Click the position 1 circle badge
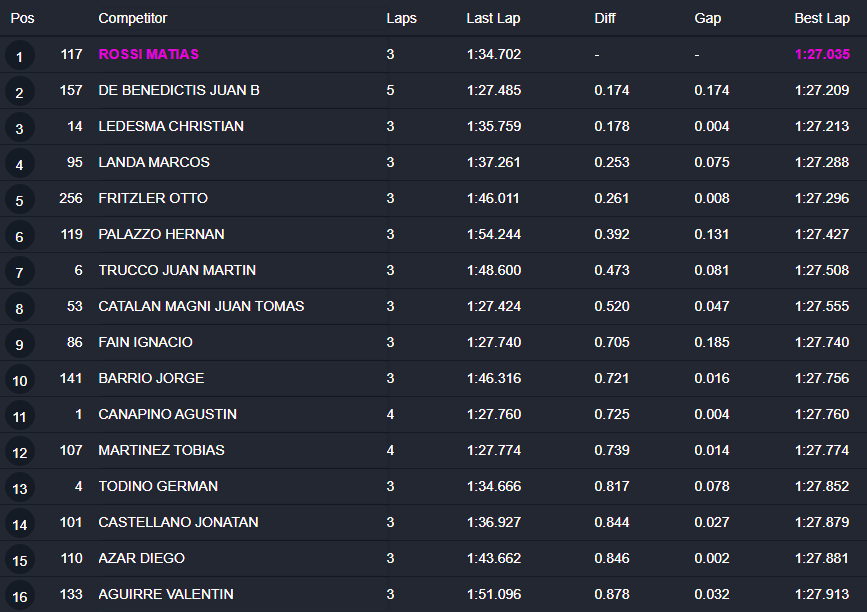867x612 pixels. point(19,56)
